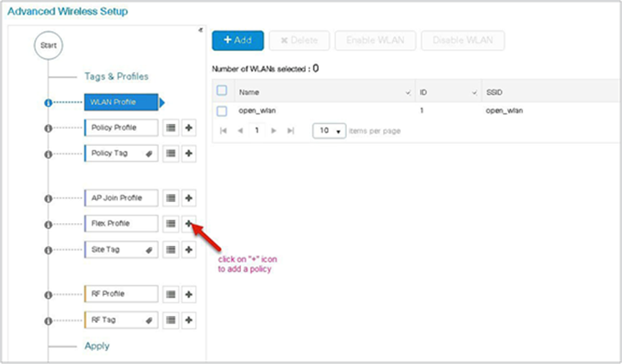Viewport: 622px width, 364px height.
Task: Go to next page of WLAN table
Action: (274, 131)
